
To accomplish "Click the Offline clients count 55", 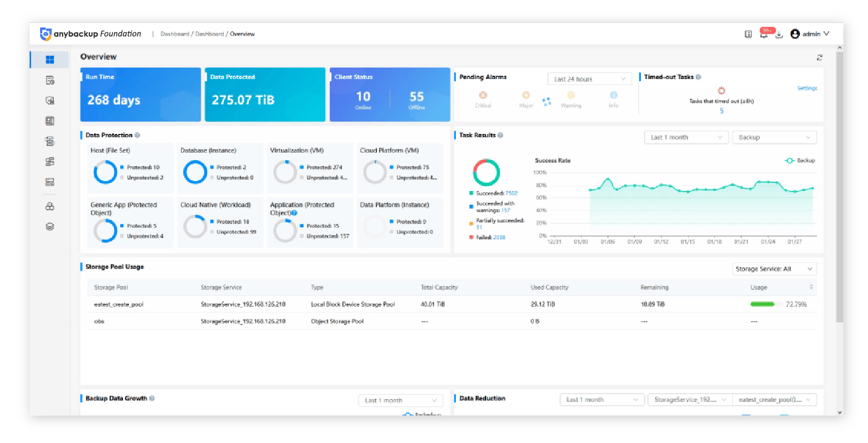I will point(416,97).
